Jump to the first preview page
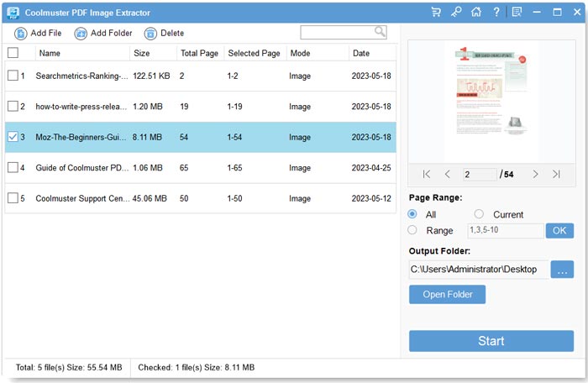 (427, 174)
